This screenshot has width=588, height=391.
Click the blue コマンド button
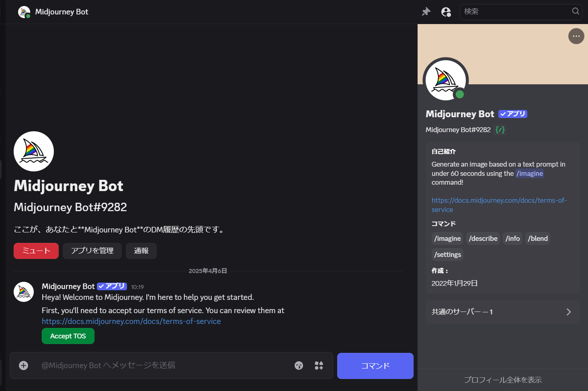pyautogui.click(x=375, y=366)
